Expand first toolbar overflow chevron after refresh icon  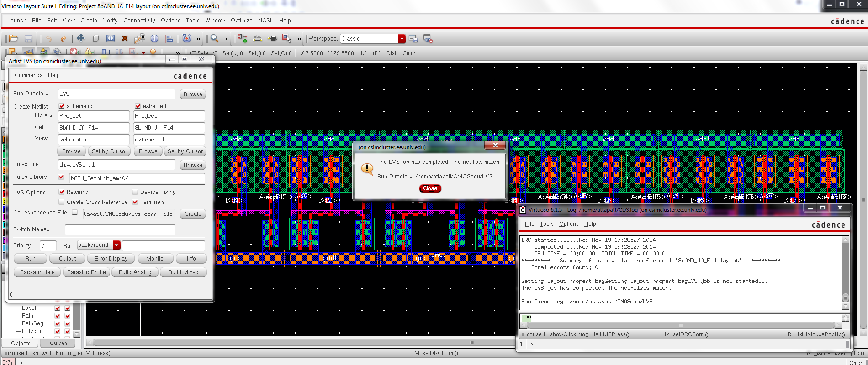pos(198,39)
